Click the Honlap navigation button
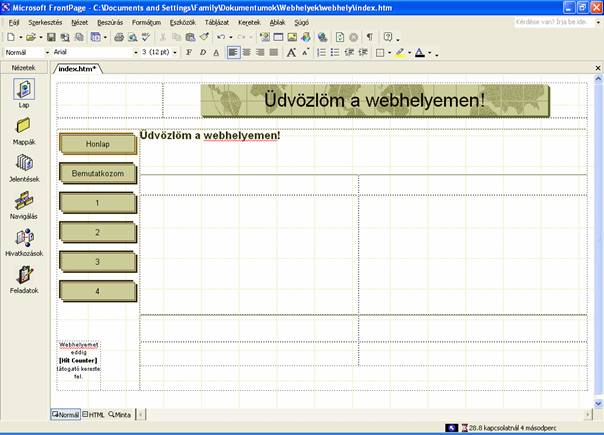 point(97,144)
